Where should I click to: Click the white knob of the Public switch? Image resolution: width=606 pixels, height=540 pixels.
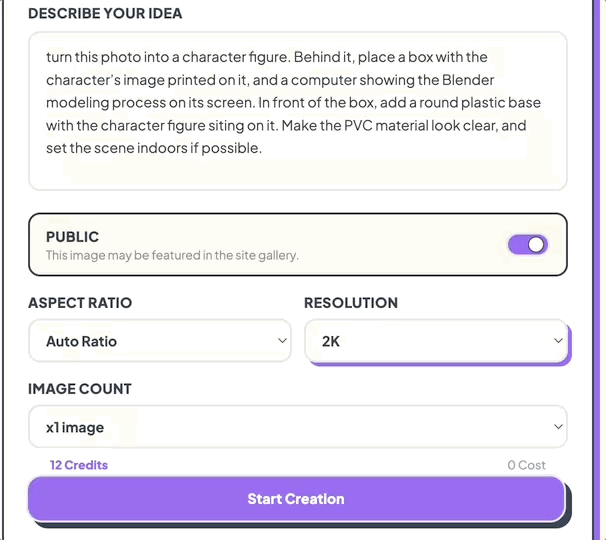[x=536, y=244]
